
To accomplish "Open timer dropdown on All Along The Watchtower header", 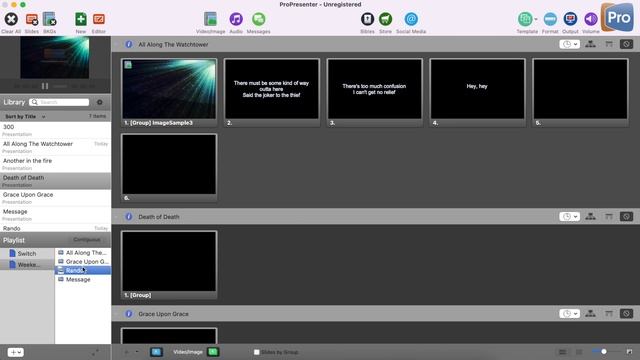I will (x=569, y=44).
